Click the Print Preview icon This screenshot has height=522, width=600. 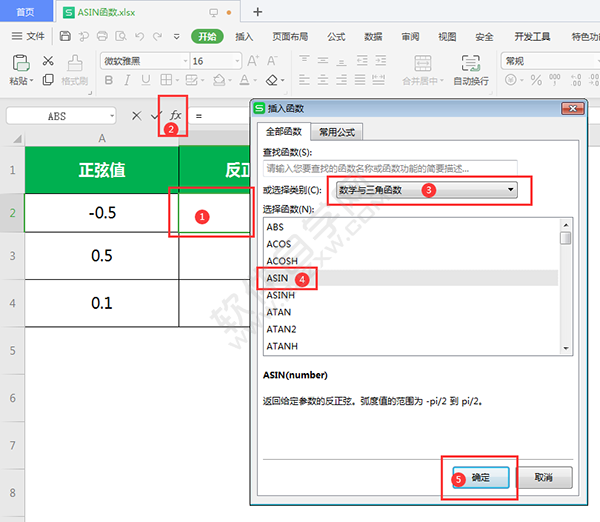tap(121, 36)
